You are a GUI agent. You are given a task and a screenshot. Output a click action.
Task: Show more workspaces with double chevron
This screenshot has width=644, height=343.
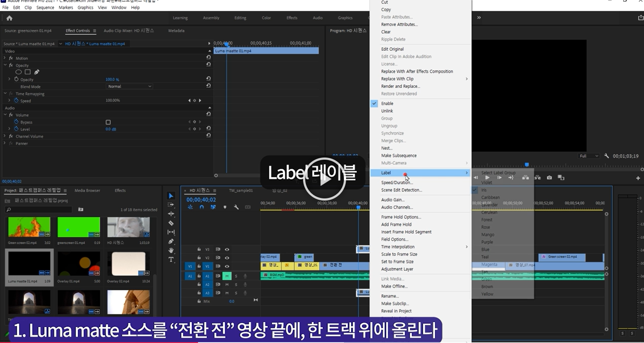pyautogui.click(x=479, y=18)
